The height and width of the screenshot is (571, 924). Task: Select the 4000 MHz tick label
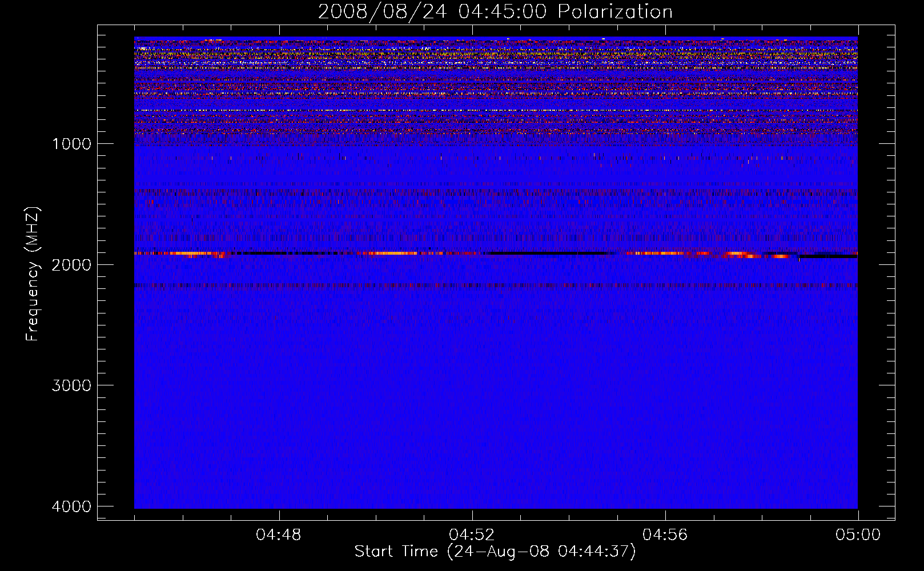[x=71, y=506]
